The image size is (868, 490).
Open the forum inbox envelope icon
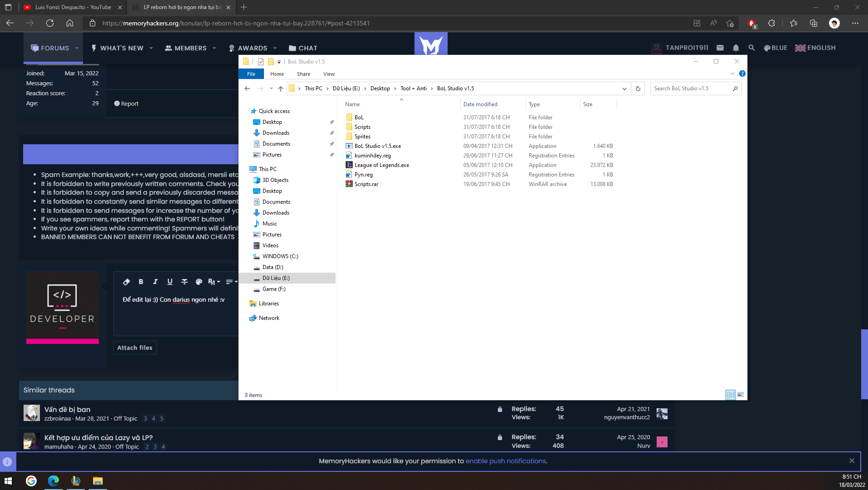(720, 48)
